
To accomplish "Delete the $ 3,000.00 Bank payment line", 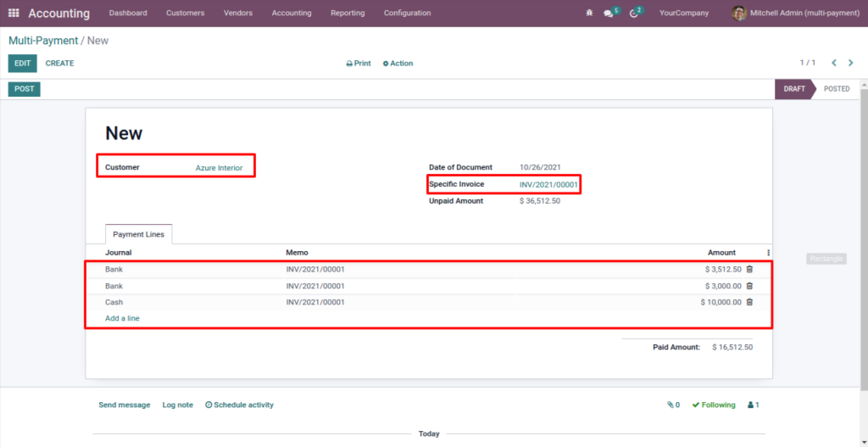I will tap(749, 286).
